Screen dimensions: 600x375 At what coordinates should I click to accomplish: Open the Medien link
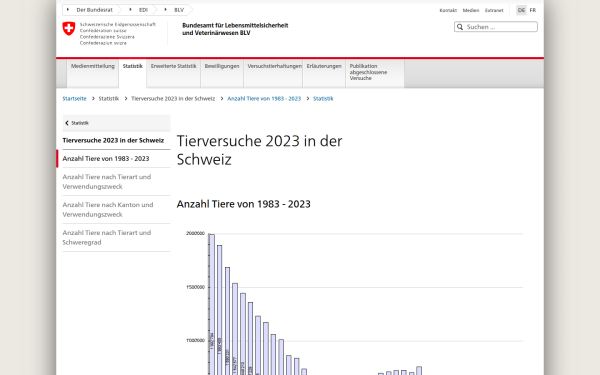pyautogui.click(x=471, y=10)
